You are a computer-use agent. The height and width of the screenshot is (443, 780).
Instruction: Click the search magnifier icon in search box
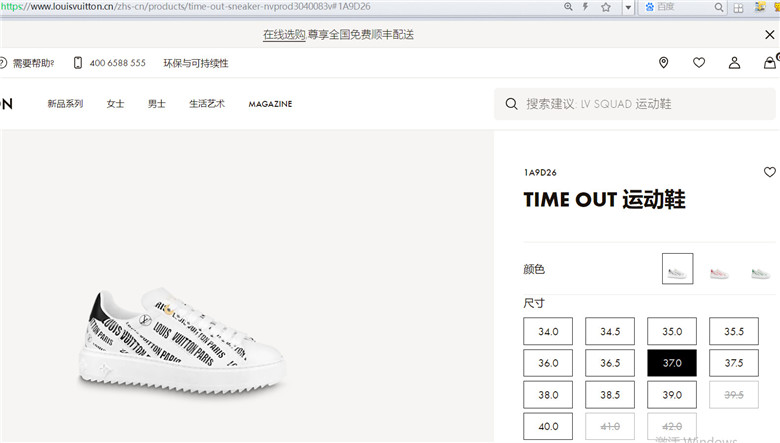[x=511, y=104]
